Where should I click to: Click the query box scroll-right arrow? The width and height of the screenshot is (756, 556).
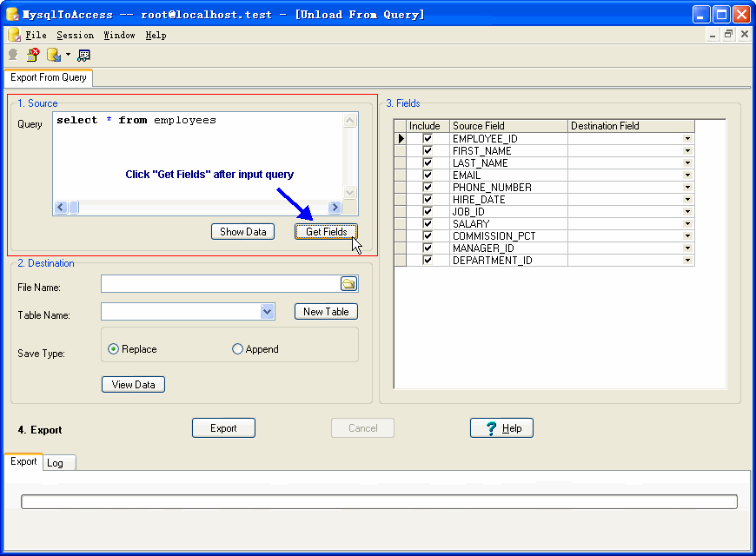tap(335, 208)
